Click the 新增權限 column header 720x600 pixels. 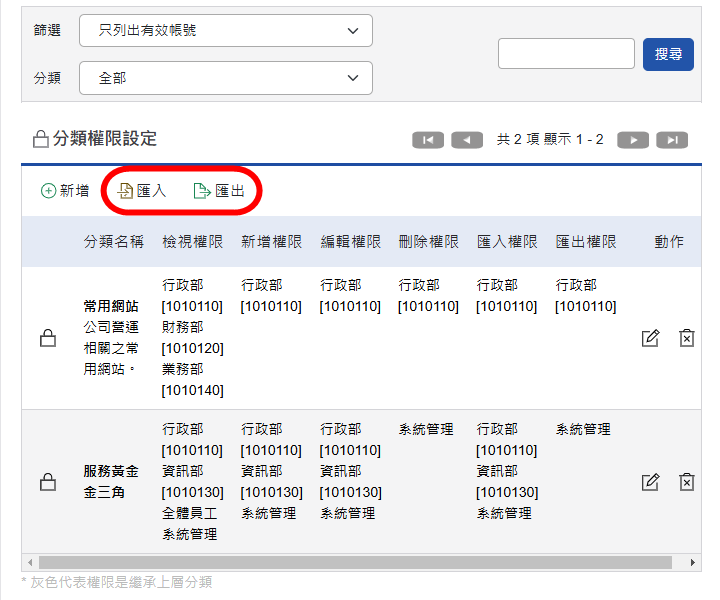pyautogui.click(x=272, y=241)
